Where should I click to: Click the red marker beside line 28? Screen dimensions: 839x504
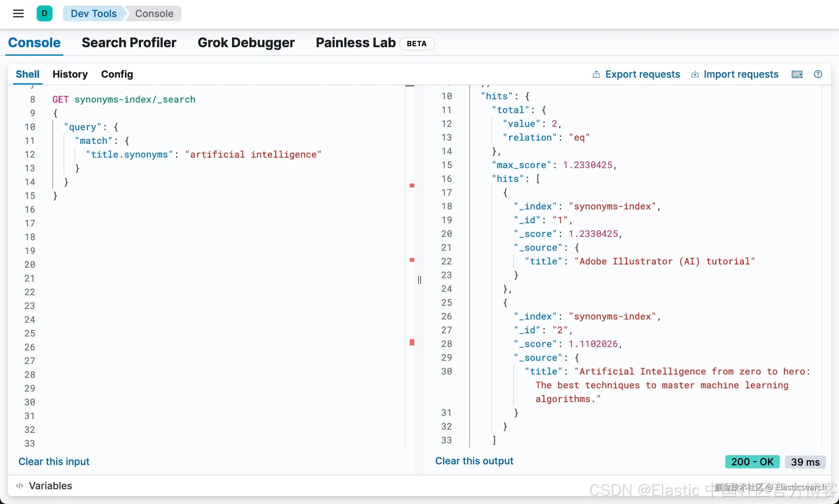pyautogui.click(x=412, y=342)
